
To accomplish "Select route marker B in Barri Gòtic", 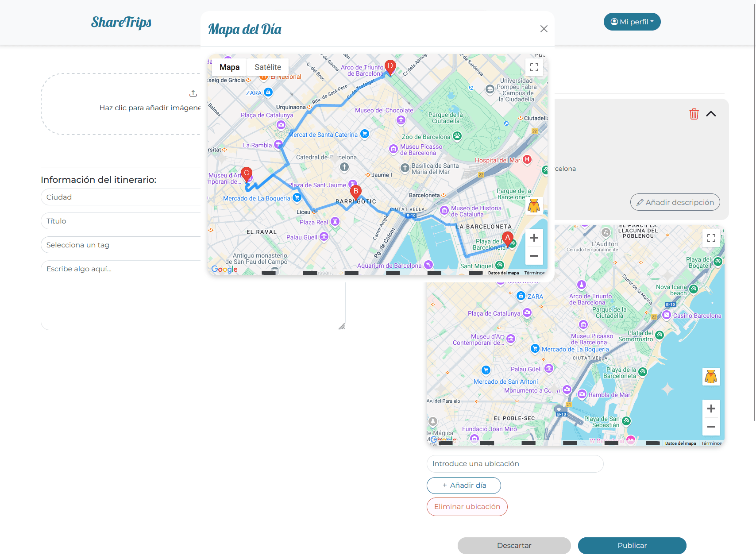I will (x=355, y=193).
